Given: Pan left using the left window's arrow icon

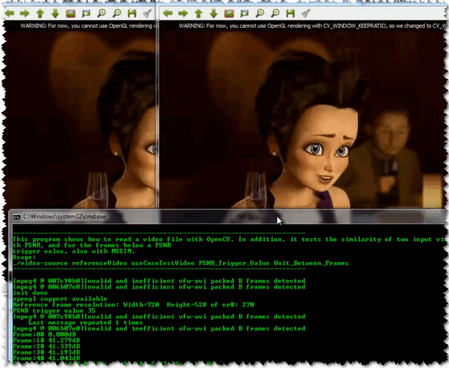Looking at the screenshot, I should [10, 13].
